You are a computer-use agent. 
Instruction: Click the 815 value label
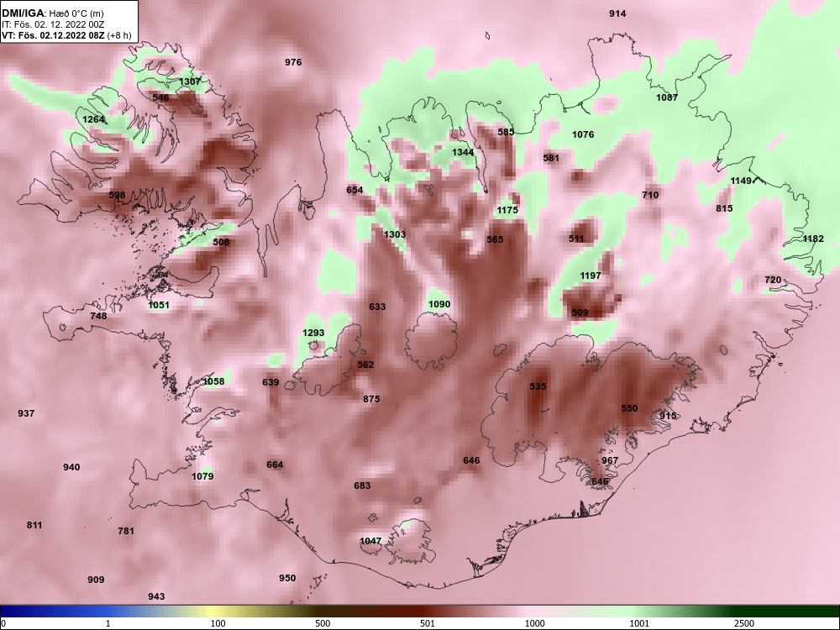(x=724, y=207)
